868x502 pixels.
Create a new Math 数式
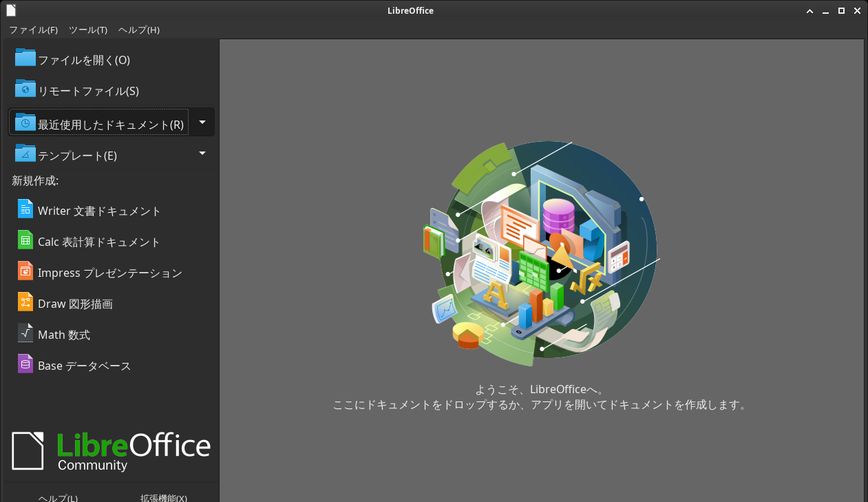point(111,335)
